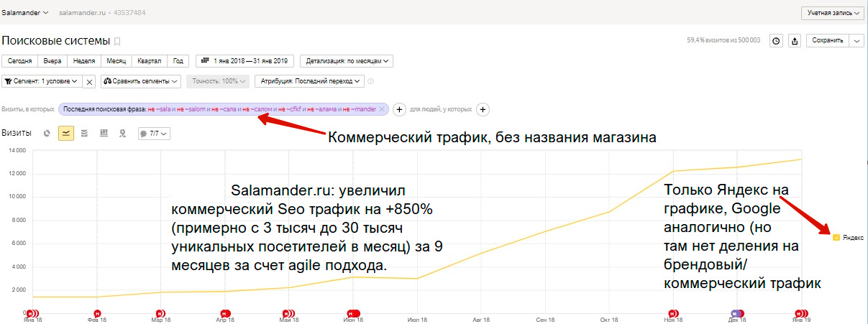Image resolution: width=868 pixels, height=324 pixels.
Task: Switch to pie chart view
Action: coord(47,133)
